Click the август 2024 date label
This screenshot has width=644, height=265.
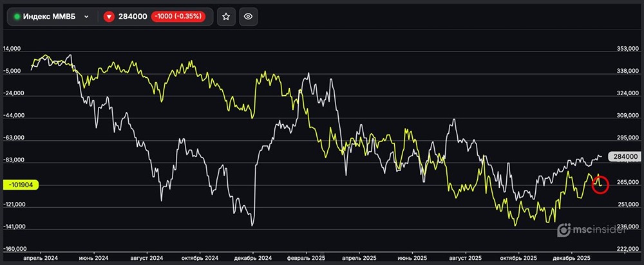(147, 258)
